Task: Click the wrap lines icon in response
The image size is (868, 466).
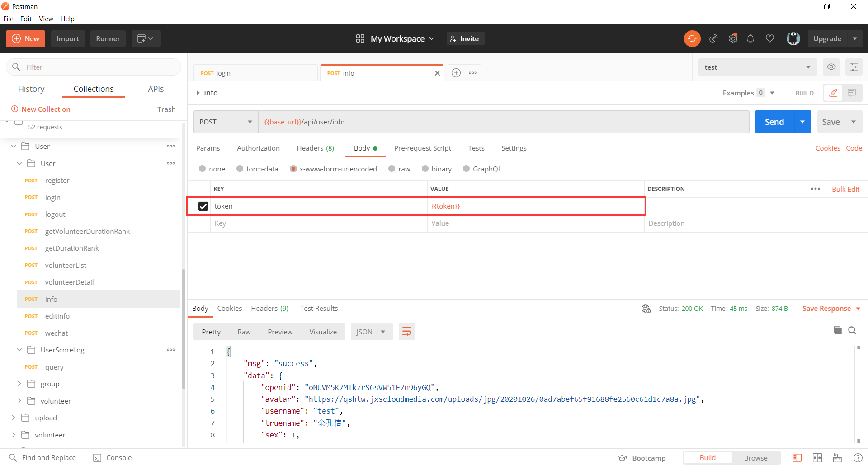Action: (x=407, y=332)
